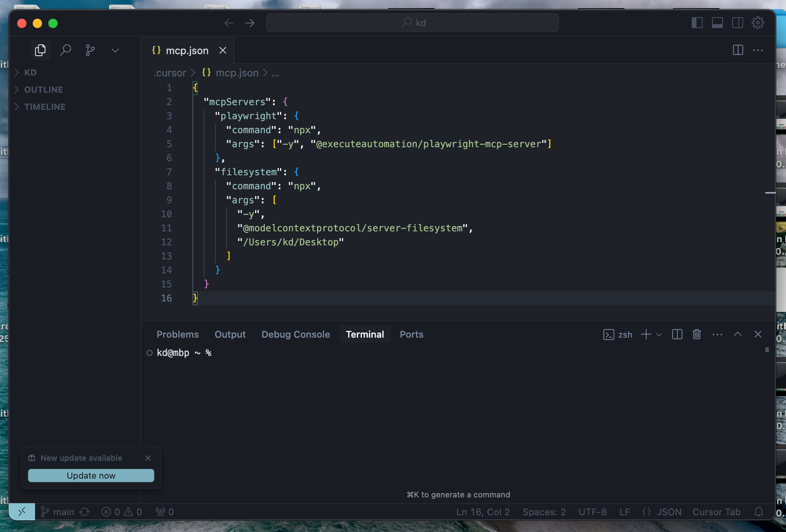Screen dimensions: 786x532
Task: Toggle the primary sidebar visibility
Action: pyautogui.click(x=697, y=23)
